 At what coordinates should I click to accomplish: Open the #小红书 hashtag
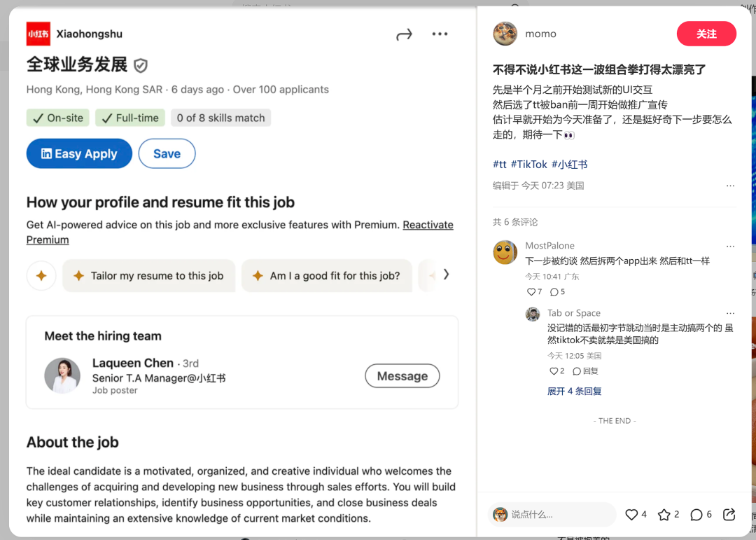(569, 164)
